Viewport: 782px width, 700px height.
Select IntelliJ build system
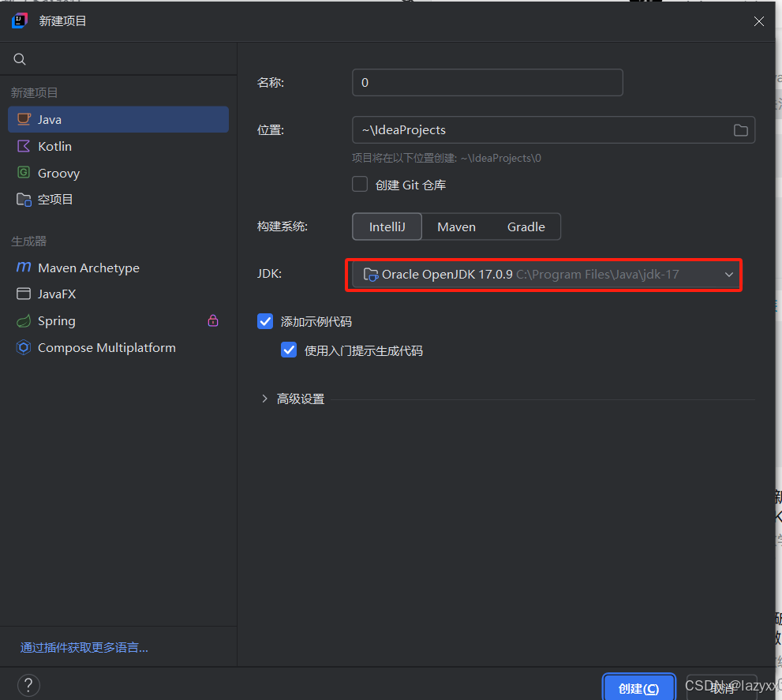click(387, 227)
